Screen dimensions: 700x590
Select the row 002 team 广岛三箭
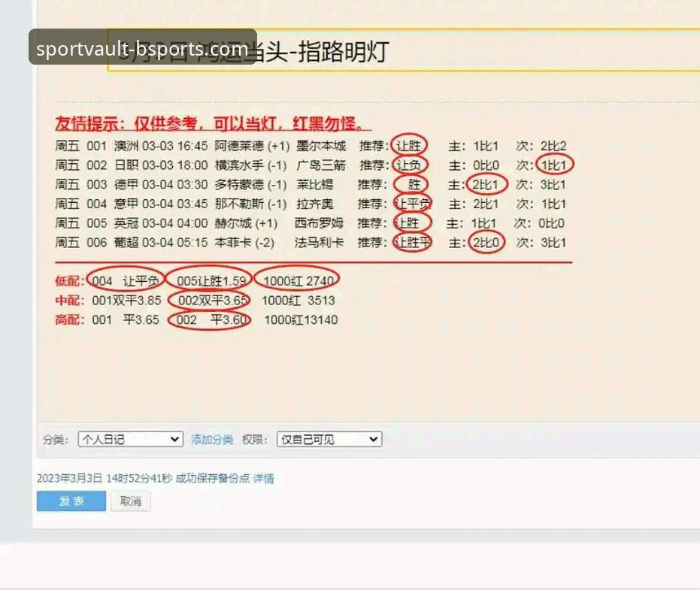pyautogui.click(x=321, y=165)
